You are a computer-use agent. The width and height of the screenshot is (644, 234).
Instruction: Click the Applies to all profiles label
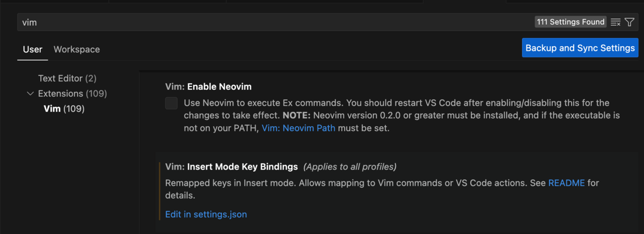350,166
